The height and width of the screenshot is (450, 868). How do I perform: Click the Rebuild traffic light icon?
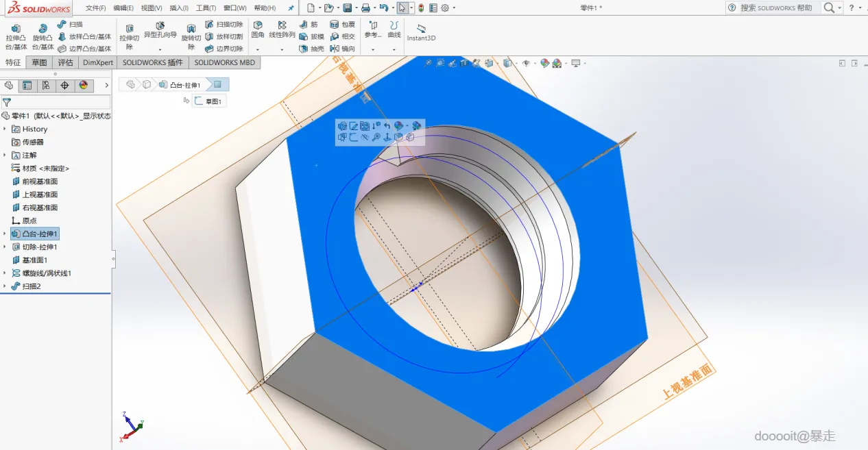coord(420,8)
